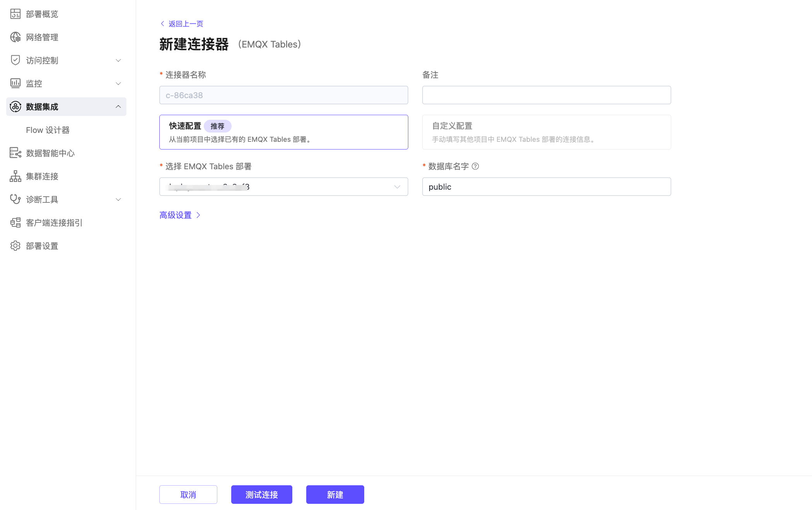Image resolution: width=812 pixels, height=510 pixels.
Task: Focus the 备注 input field
Action: click(x=546, y=95)
